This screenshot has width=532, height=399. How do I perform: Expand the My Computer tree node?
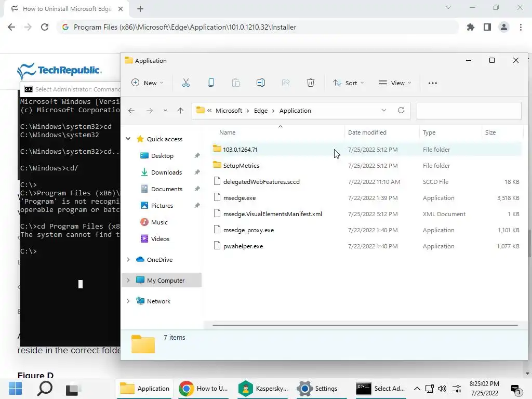click(x=128, y=280)
